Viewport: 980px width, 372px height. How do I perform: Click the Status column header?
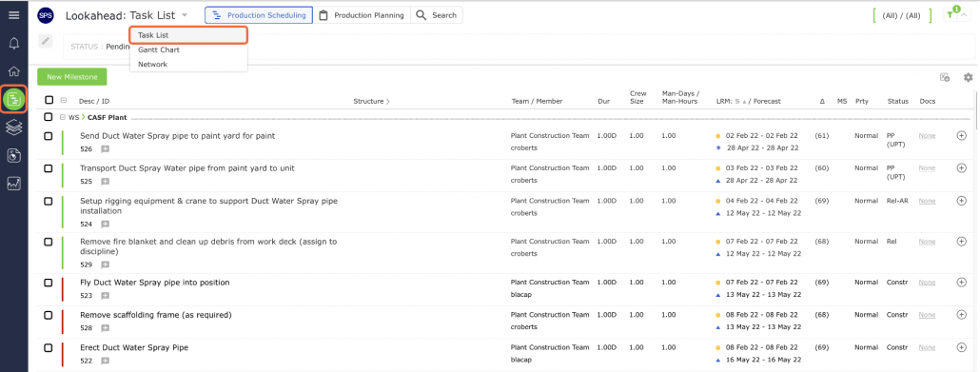tap(897, 101)
